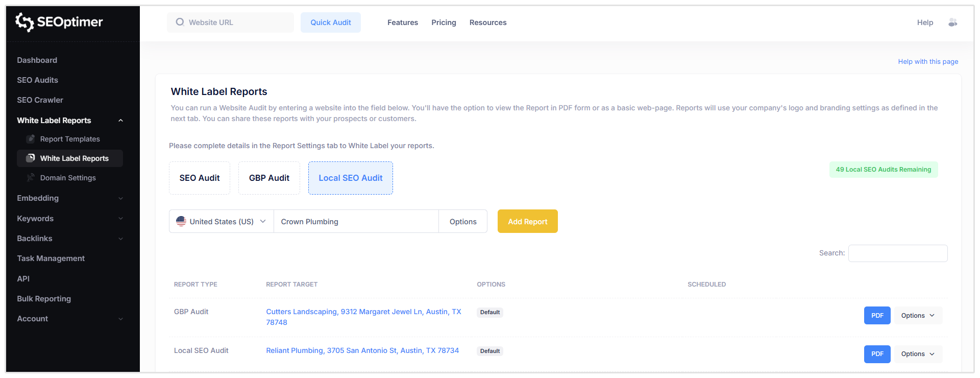Download PDF for Cutters Landscaping report
Image resolution: width=980 pixels, height=378 pixels.
877,316
